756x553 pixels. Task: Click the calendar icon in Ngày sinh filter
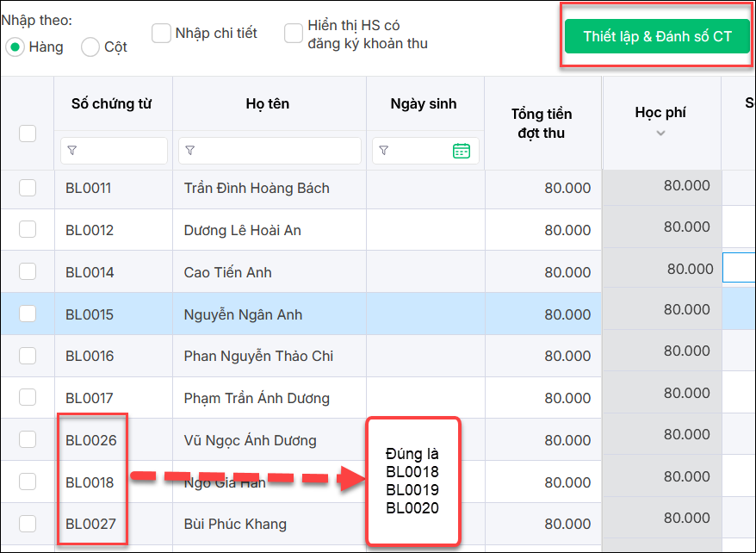coord(462,151)
